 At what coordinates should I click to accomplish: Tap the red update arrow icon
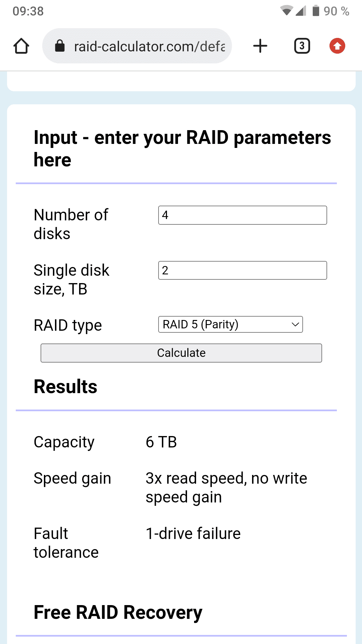(x=337, y=46)
